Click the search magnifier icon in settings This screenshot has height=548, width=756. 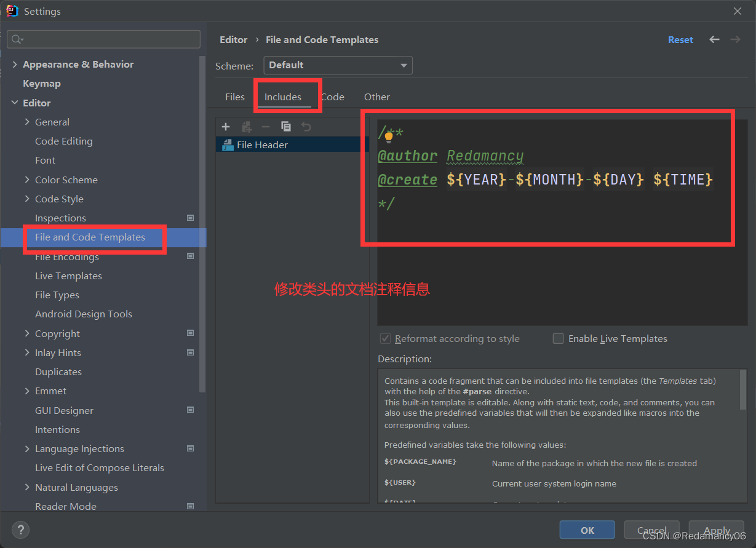17,39
